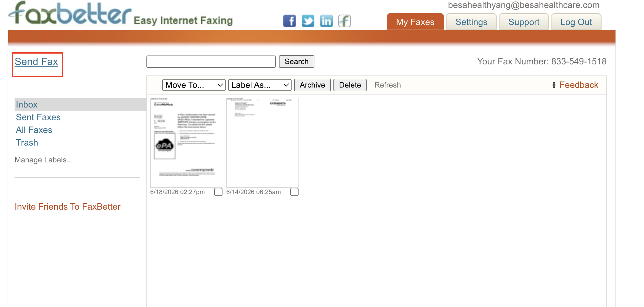Open the Sent Faxes folder
Viewport: 644px width, 307px height.
38,117
